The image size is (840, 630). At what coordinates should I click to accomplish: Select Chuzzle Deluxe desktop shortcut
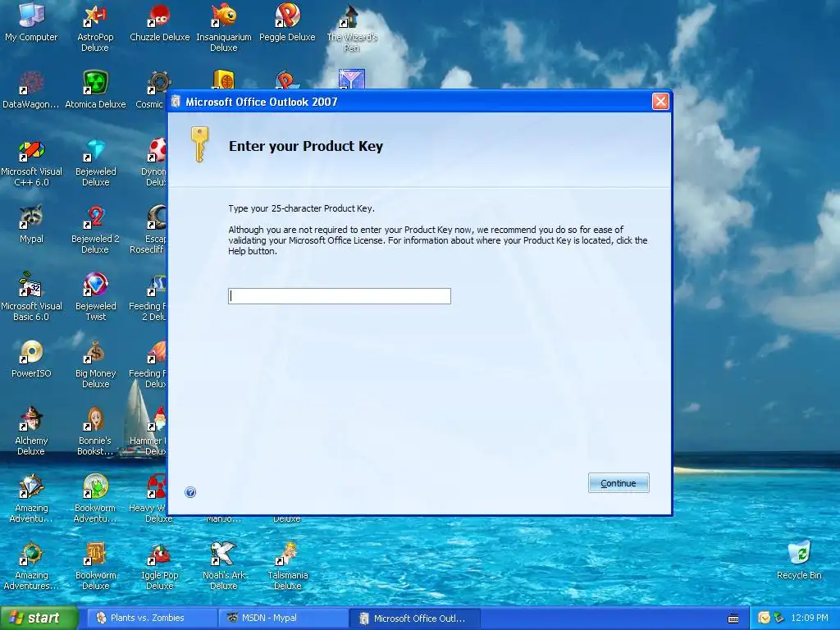(160, 22)
